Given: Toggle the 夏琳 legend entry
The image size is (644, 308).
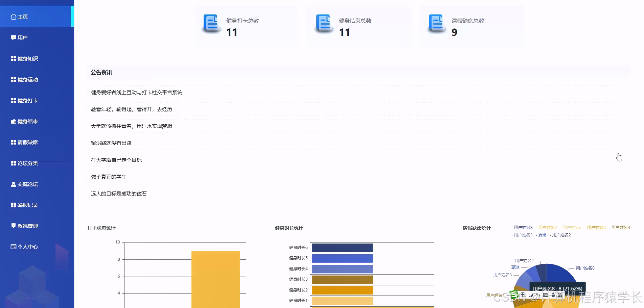Looking at the screenshot, I should (541, 235).
